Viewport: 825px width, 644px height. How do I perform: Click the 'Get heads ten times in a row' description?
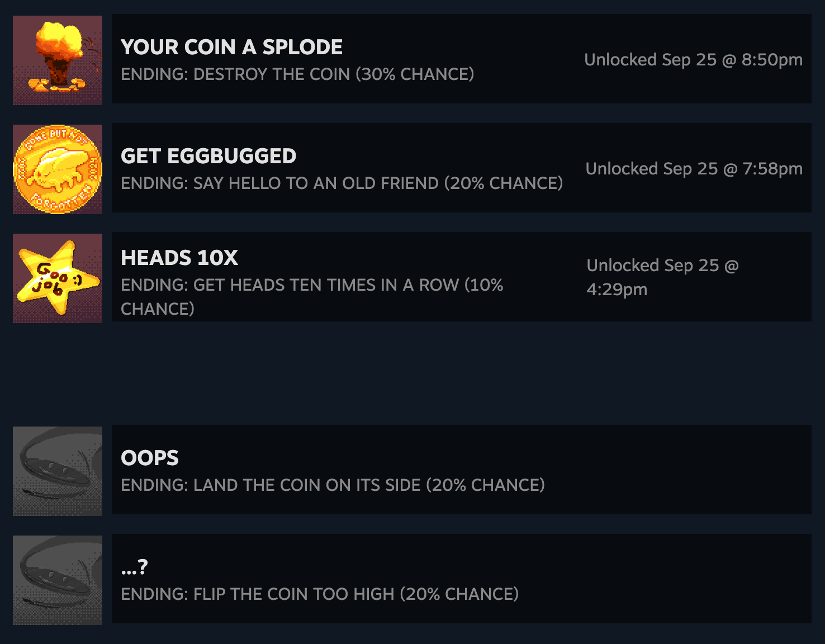[312, 286]
